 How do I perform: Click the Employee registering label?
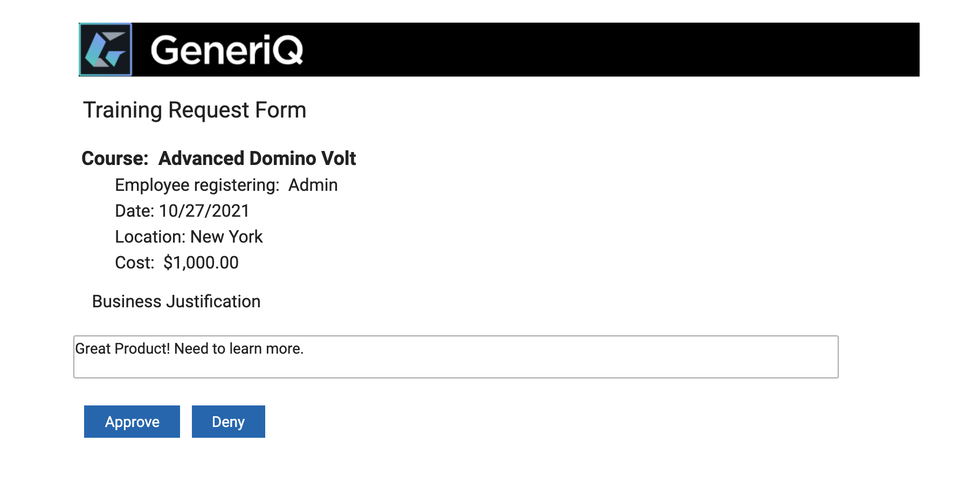(x=197, y=185)
